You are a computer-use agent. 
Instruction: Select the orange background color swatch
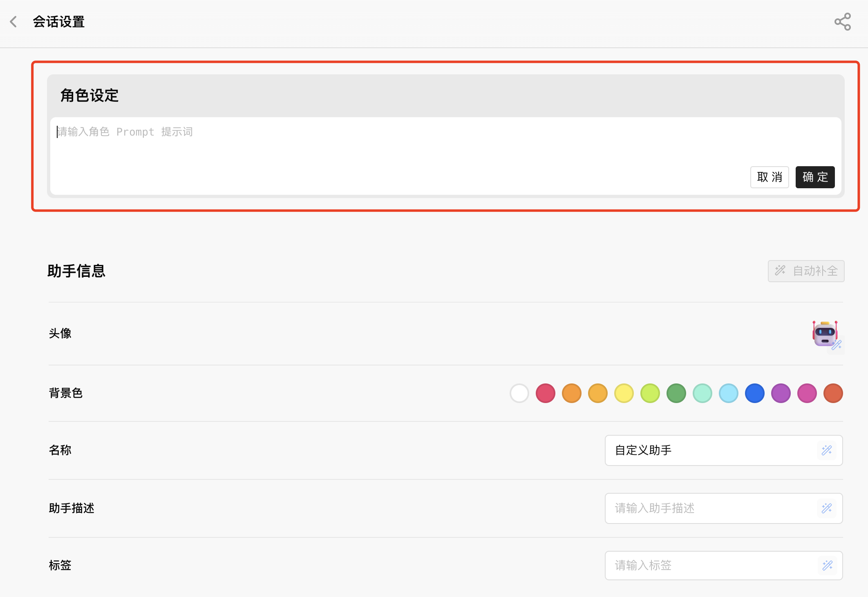click(x=572, y=393)
